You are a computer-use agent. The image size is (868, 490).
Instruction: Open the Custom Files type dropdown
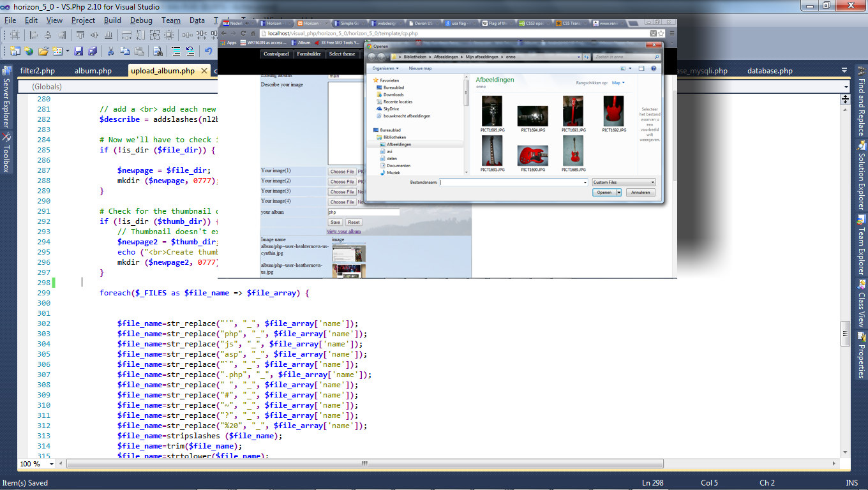[x=624, y=182]
